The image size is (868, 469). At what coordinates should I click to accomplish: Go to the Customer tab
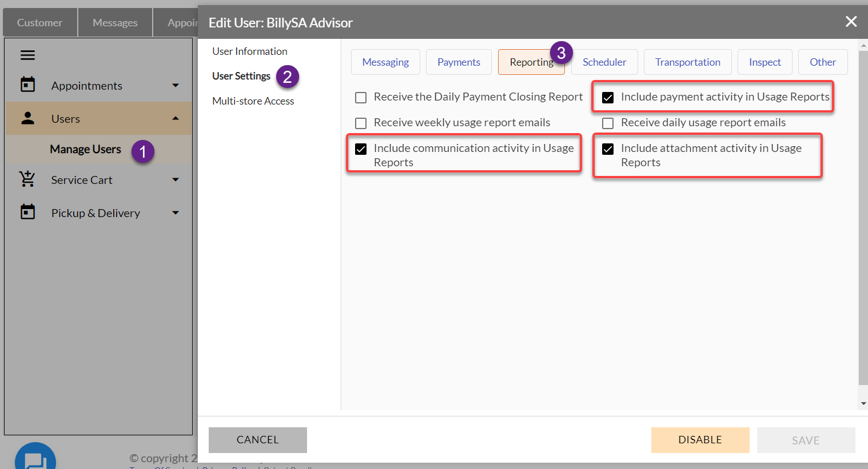(x=40, y=23)
